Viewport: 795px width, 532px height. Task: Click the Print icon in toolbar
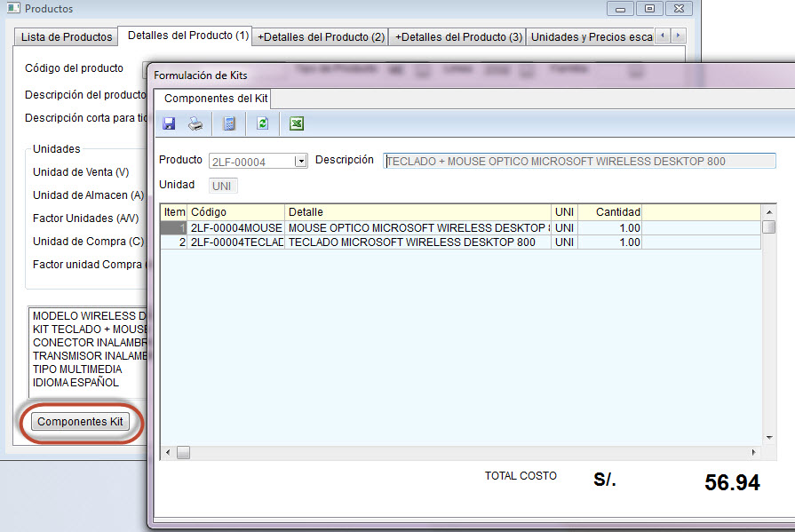pos(195,123)
